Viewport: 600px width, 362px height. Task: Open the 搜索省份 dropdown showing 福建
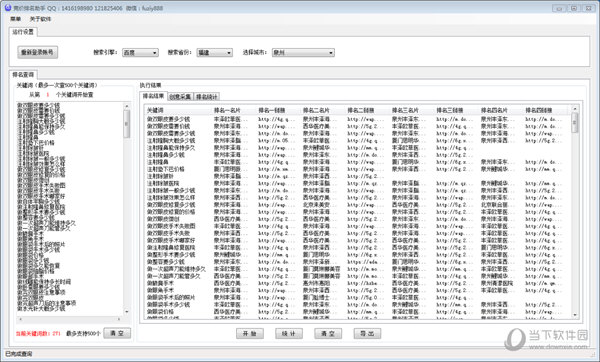click(214, 52)
